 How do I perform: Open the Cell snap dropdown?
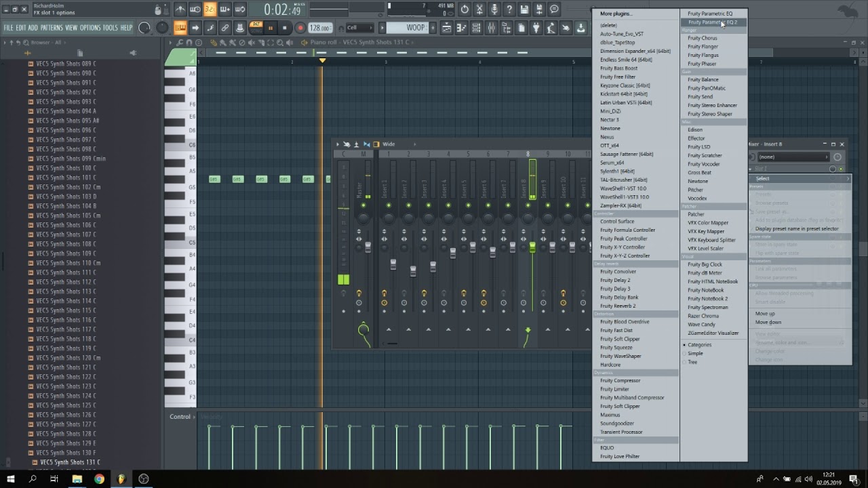click(x=359, y=28)
